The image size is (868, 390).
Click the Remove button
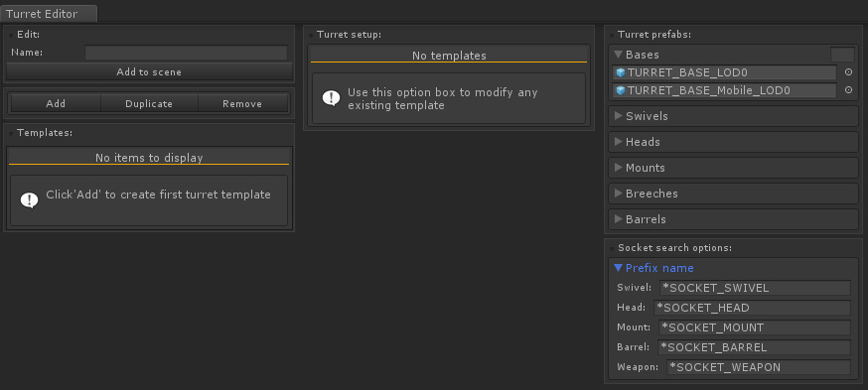[x=242, y=103]
